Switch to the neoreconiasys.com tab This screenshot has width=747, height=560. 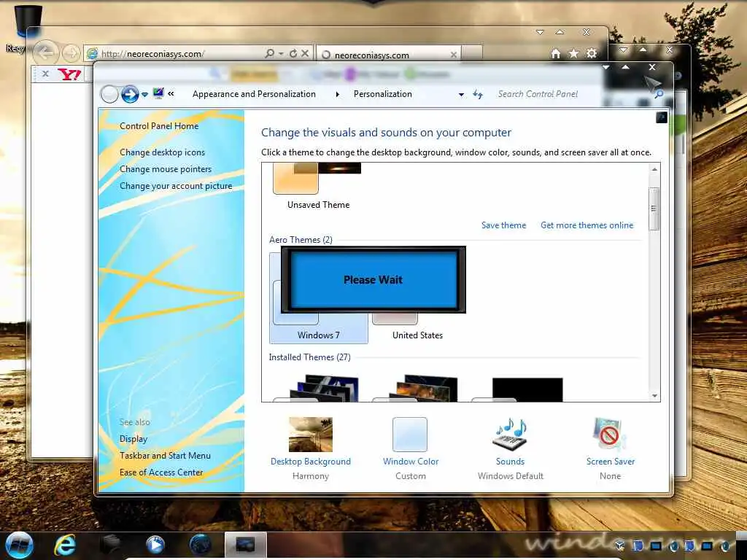click(x=389, y=55)
